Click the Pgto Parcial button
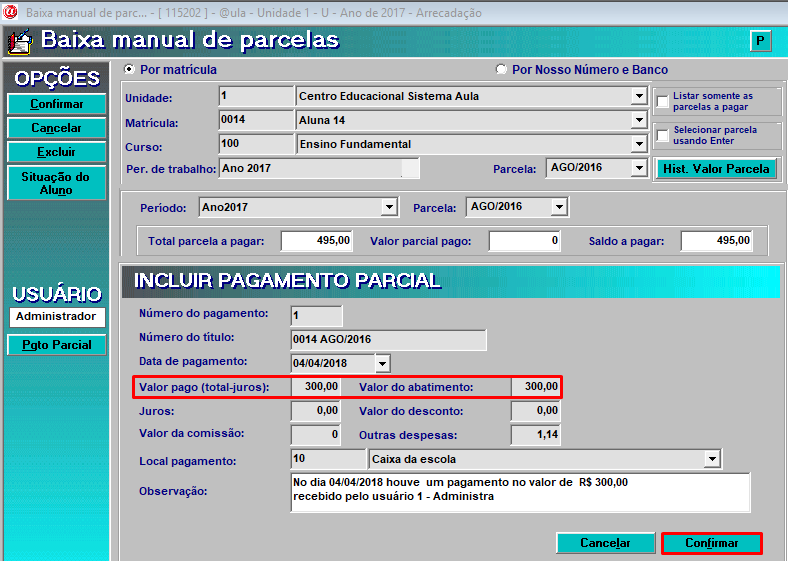 [x=56, y=345]
